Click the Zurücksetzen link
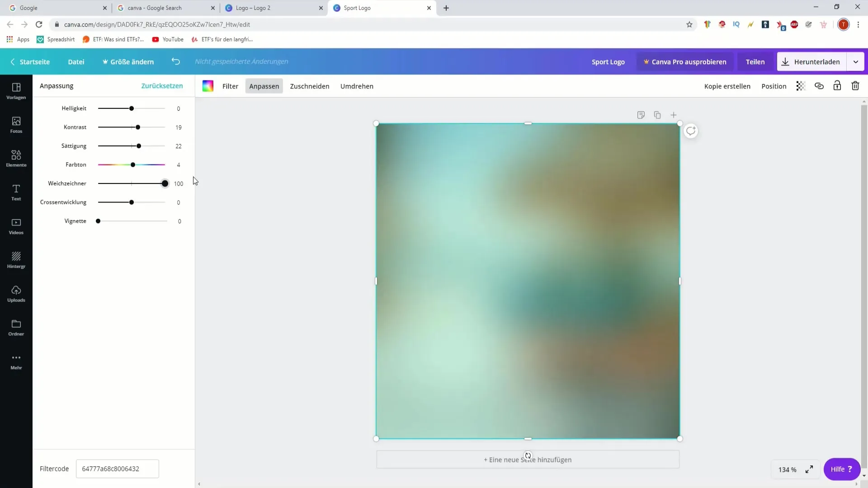 (162, 86)
